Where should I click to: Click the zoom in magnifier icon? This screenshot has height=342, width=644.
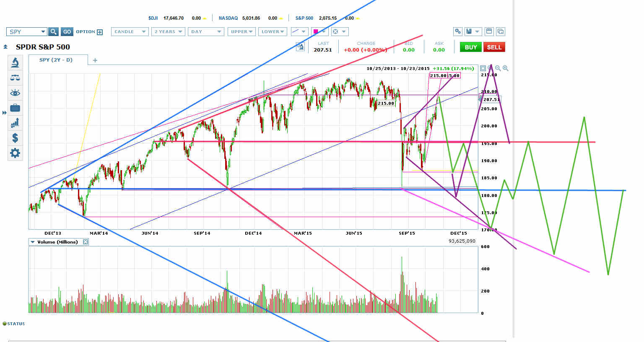click(x=506, y=68)
